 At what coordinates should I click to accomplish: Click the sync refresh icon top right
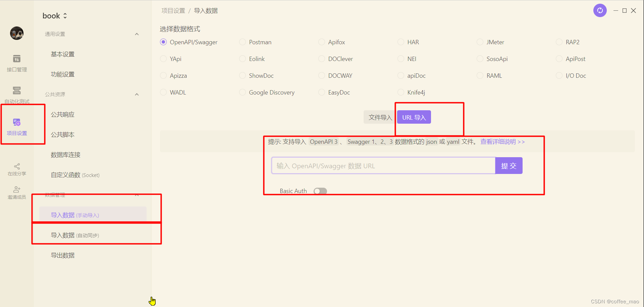pos(600,10)
